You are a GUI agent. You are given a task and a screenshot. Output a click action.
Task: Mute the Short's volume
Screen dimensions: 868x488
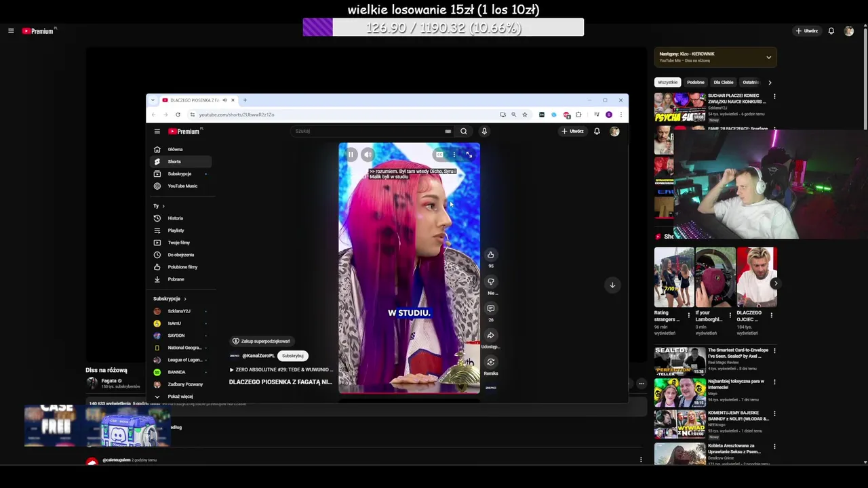[x=368, y=155]
